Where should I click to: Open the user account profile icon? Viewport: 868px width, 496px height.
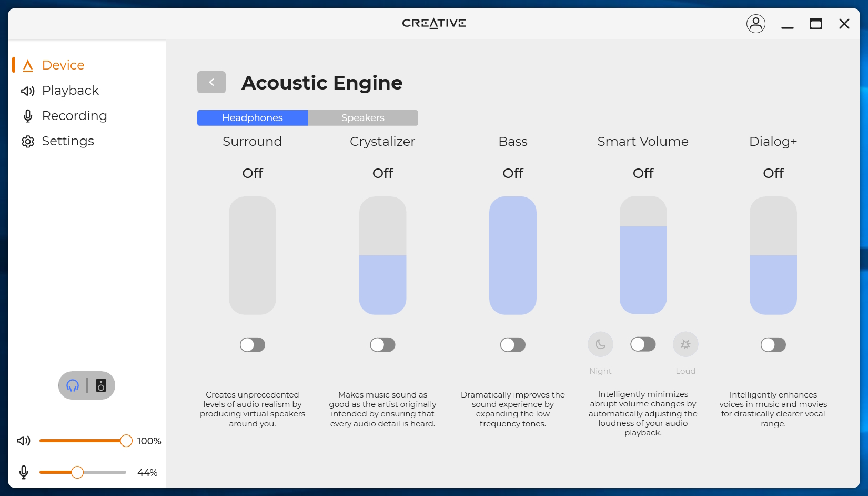pyautogui.click(x=755, y=24)
